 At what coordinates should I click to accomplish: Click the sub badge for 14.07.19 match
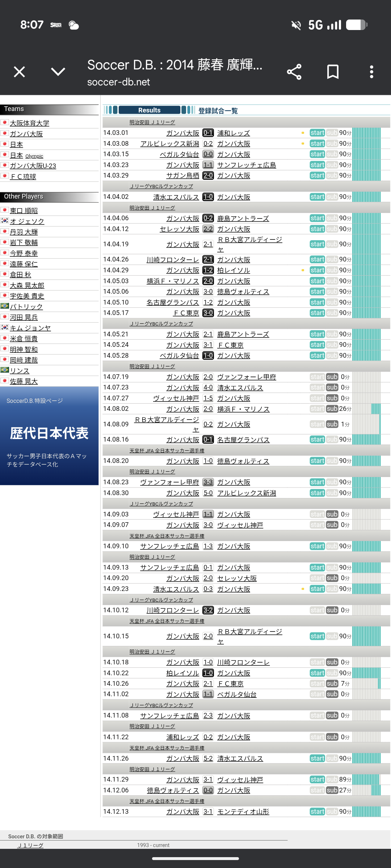[x=332, y=377]
